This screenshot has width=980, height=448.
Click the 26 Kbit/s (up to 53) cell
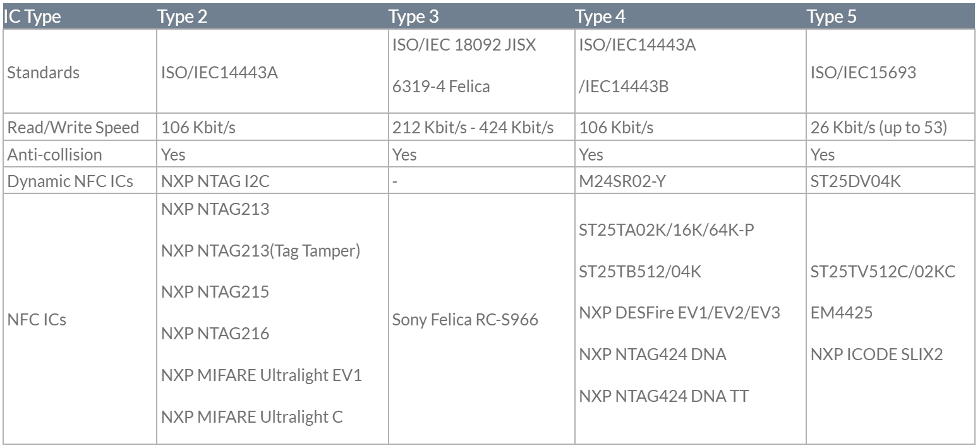click(879, 128)
